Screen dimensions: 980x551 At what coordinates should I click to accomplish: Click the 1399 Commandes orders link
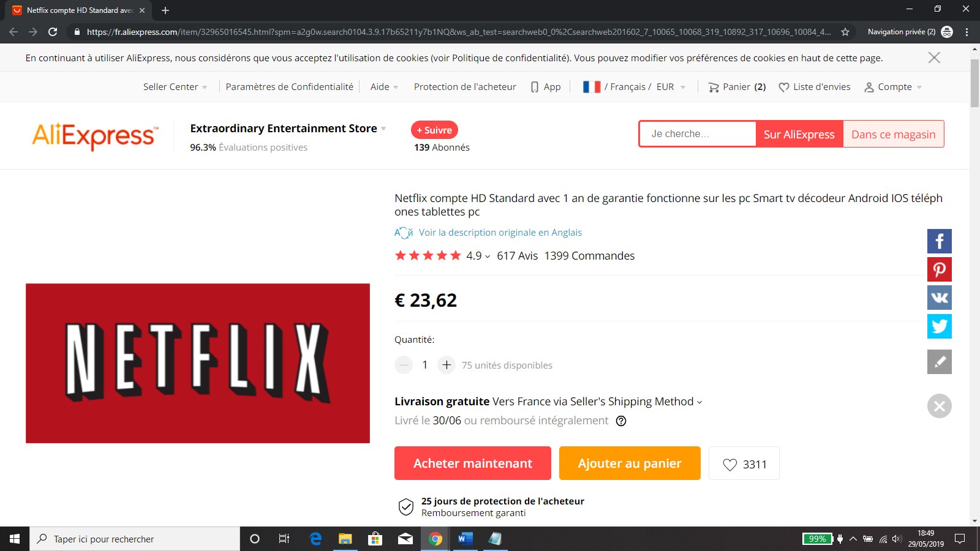(589, 256)
